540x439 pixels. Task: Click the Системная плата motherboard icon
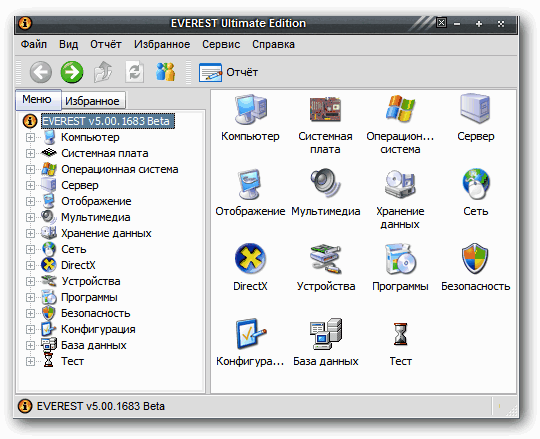tap(325, 109)
